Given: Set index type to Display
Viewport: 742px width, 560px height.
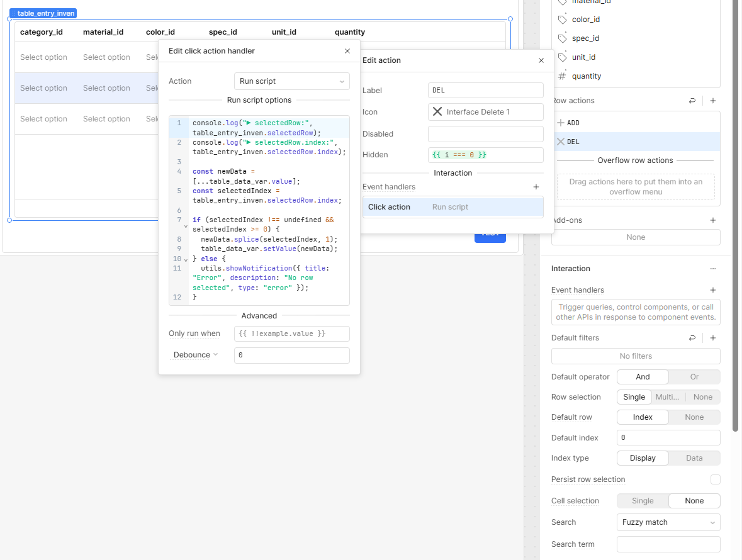Looking at the screenshot, I should pyautogui.click(x=643, y=458).
